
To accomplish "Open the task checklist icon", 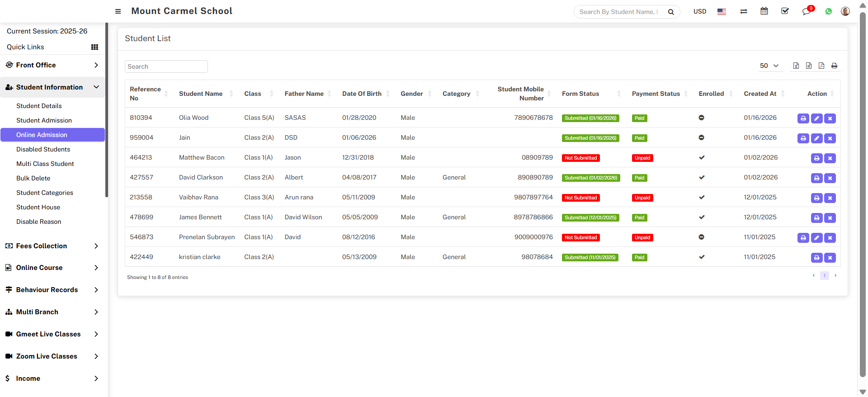I will pos(785,11).
